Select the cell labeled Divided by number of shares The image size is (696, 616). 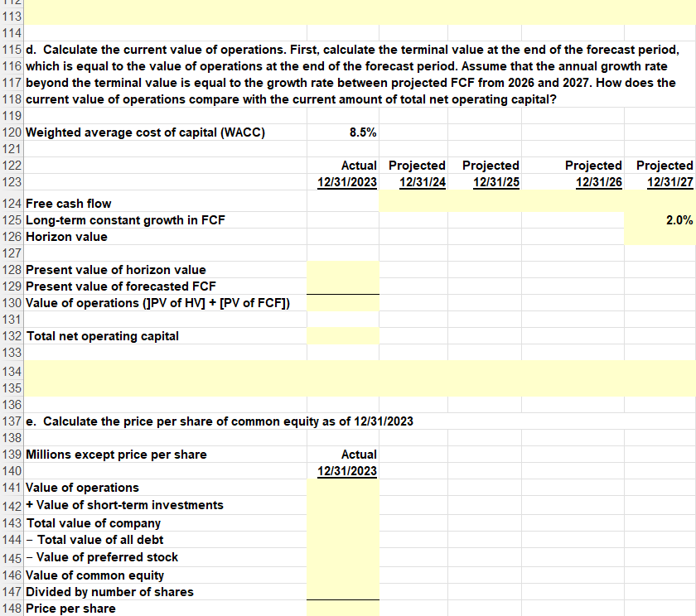click(108, 591)
